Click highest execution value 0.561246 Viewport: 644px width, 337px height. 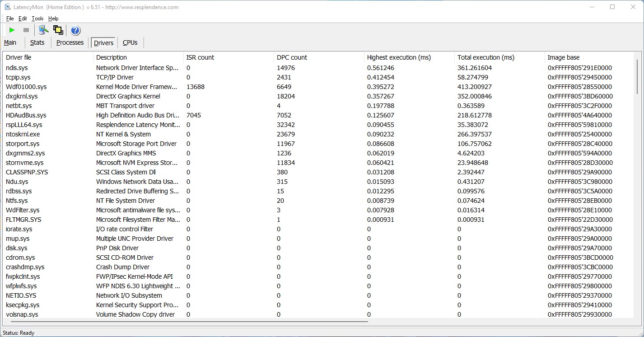point(381,68)
